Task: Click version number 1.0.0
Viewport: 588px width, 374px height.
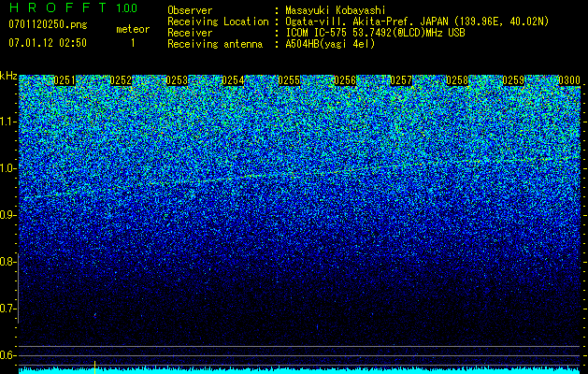Action: [127, 7]
